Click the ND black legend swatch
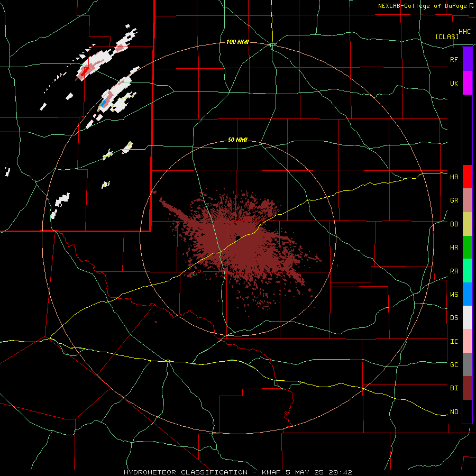Image resolution: width=476 pixels, height=476 pixels. pyautogui.click(x=467, y=411)
